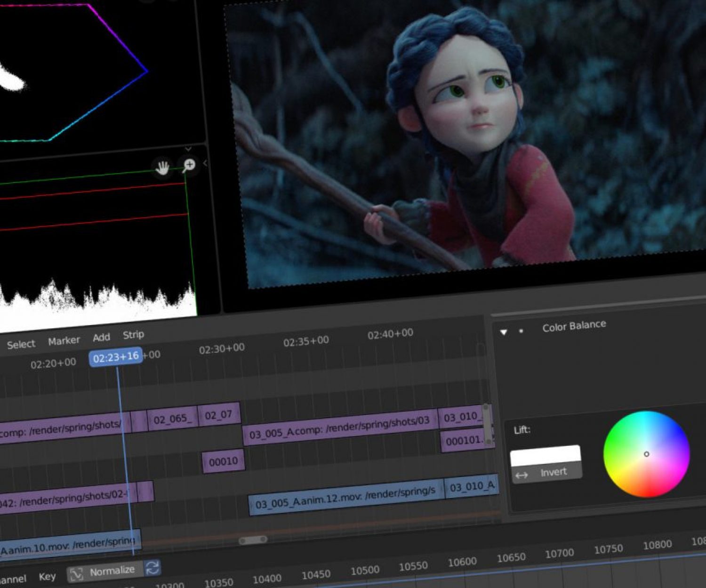
Task: Select the 00010 strip
Action: [x=223, y=461]
